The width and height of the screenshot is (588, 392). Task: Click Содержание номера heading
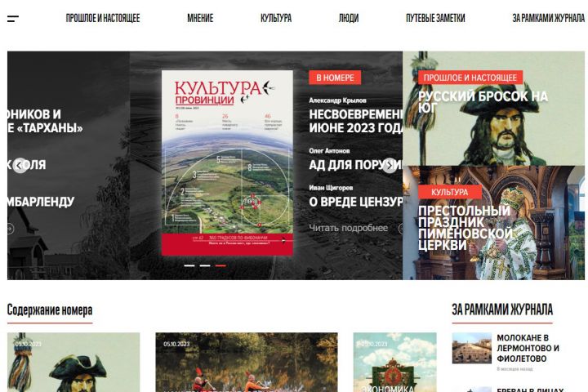50,310
